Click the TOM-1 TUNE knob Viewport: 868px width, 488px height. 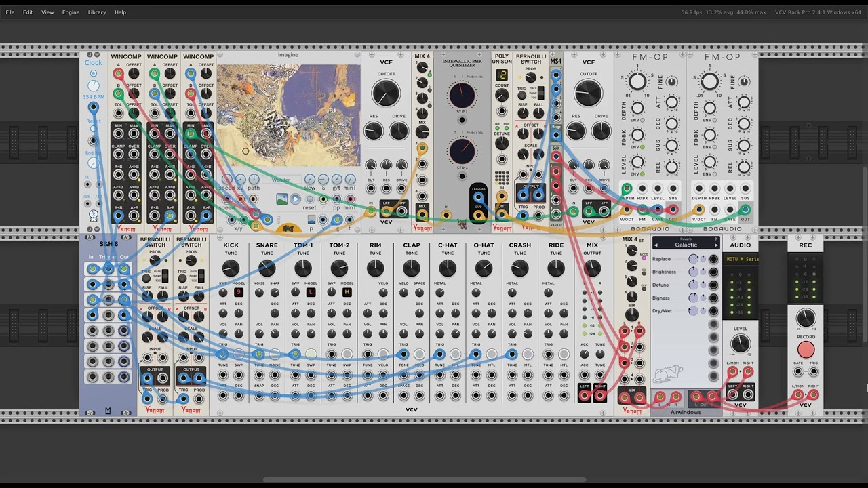[x=303, y=269]
